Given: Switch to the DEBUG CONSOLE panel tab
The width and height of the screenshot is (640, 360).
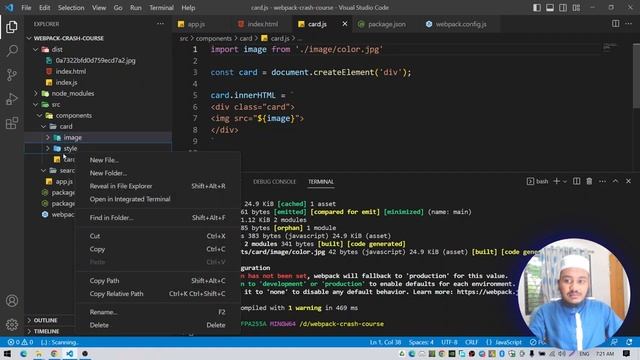Looking at the screenshot, I should click(274, 182).
